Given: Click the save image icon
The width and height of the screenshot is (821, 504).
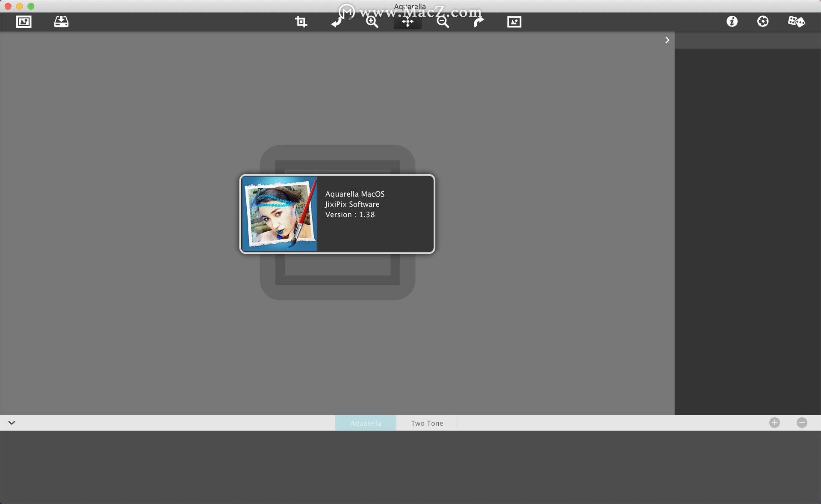Looking at the screenshot, I should pos(61,22).
